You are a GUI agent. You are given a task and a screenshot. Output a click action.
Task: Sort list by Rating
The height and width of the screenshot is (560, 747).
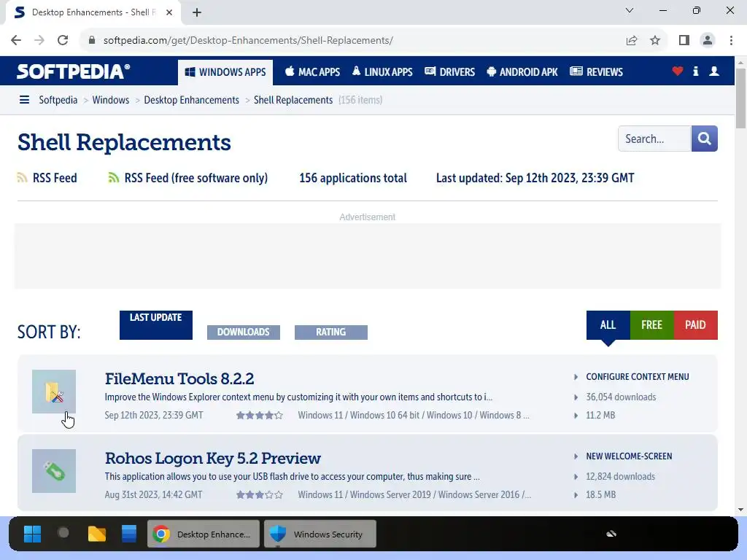tap(331, 332)
